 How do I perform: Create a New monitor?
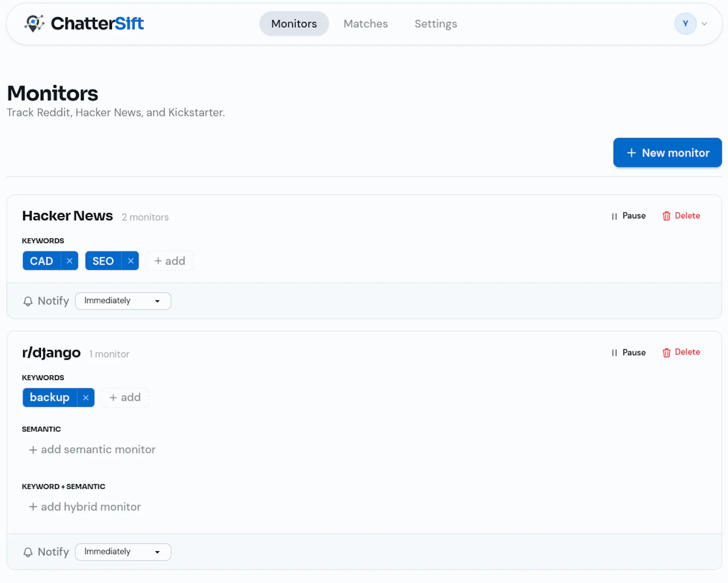(x=667, y=152)
